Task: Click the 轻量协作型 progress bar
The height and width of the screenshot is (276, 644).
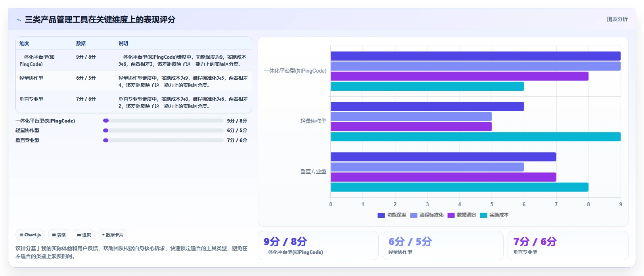Action: point(163,130)
